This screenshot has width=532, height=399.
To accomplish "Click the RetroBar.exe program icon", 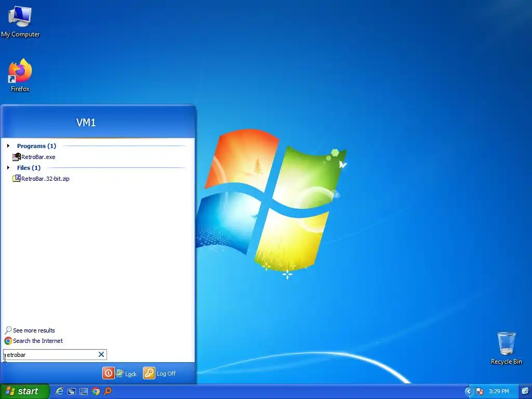I will point(16,157).
